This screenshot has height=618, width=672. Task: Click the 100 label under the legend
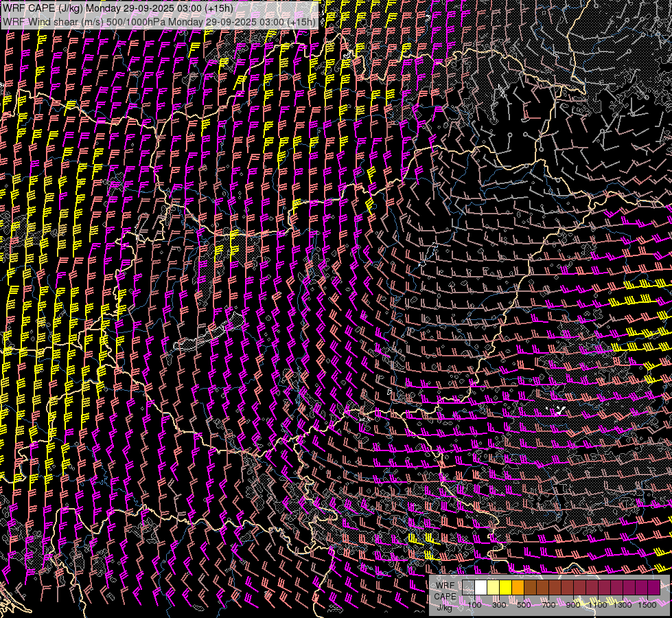(474, 605)
